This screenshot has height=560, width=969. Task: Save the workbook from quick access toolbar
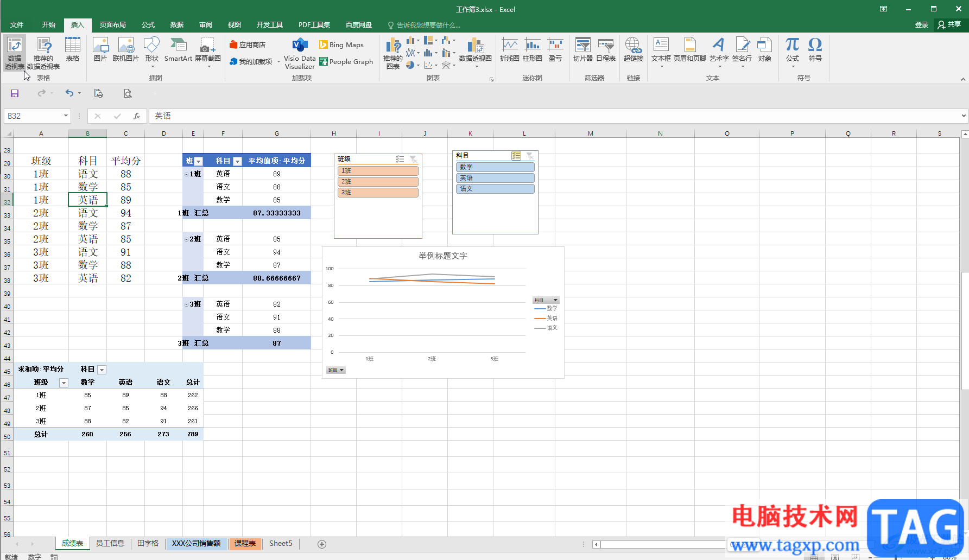click(15, 93)
